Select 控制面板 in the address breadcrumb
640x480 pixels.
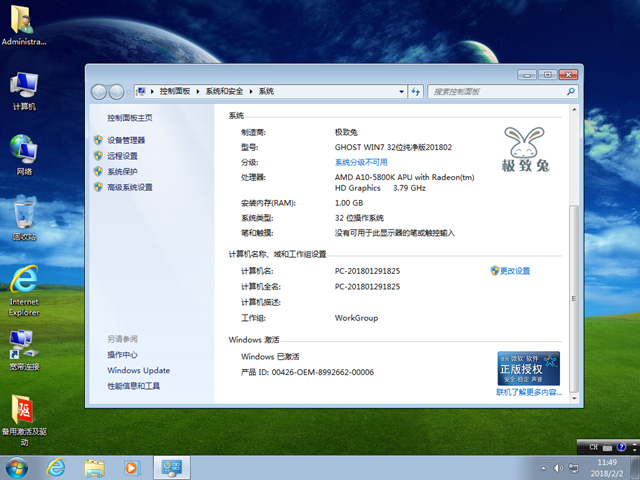175,91
